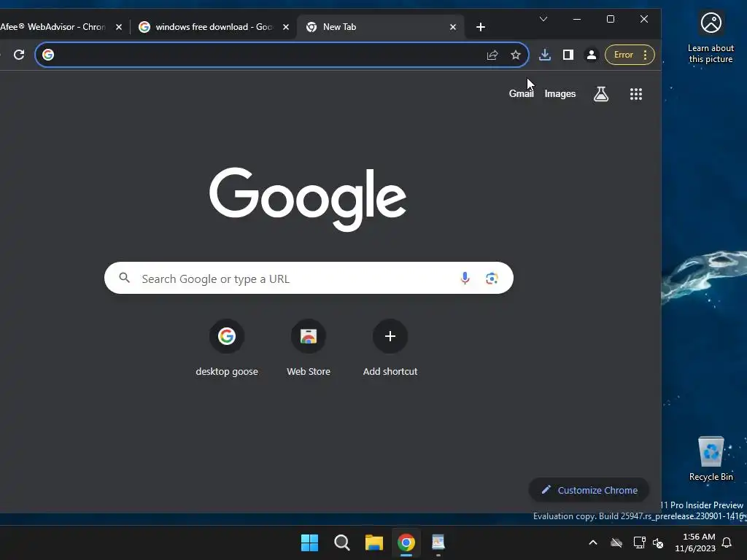
Task: Open Windows Start menu
Action: pyautogui.click(x=309, y=542)
